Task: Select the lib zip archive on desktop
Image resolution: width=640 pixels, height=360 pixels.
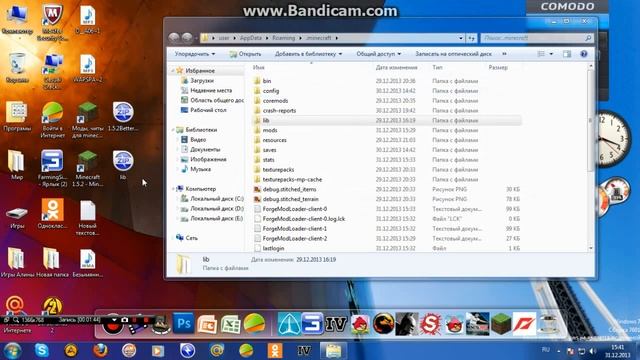Action: click(123, 165)
